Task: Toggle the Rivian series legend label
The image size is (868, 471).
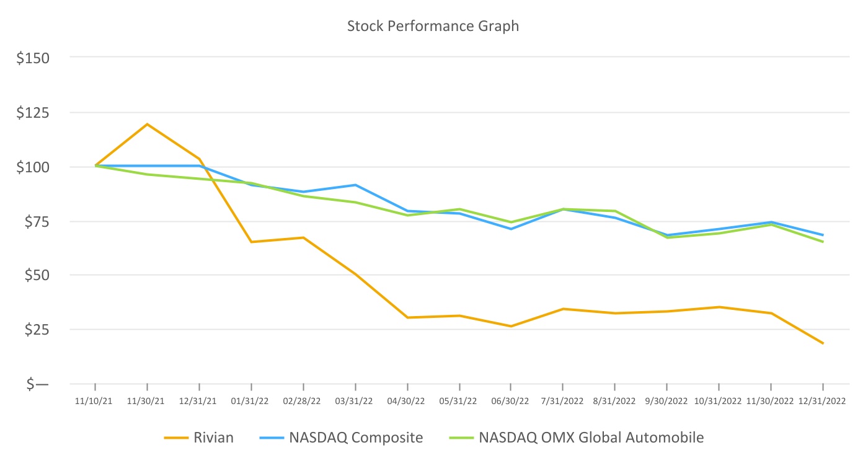Action: point(213,438)
